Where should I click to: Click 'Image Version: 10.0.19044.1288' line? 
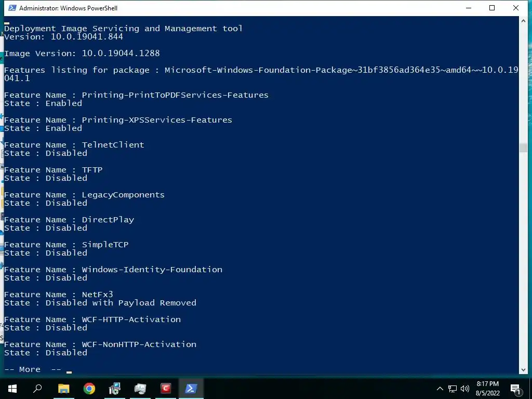[82, 54]
